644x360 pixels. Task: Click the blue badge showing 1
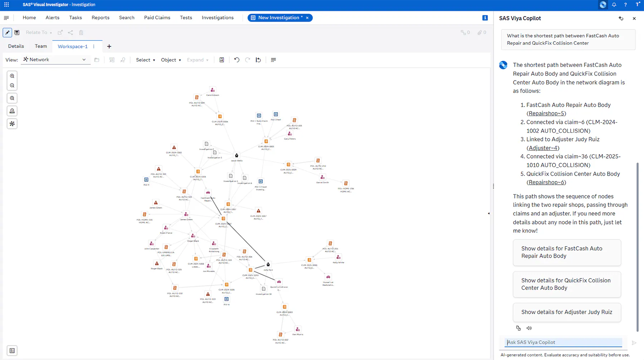coord(485,18)
